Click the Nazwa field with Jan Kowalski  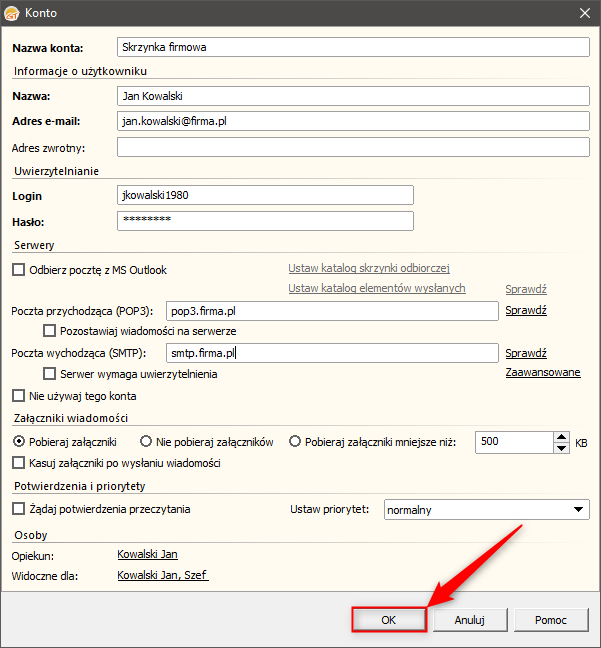353,96
